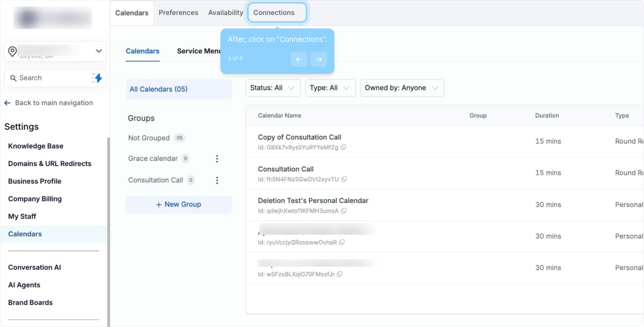Go to the next tour step arrow

(319, 59)
